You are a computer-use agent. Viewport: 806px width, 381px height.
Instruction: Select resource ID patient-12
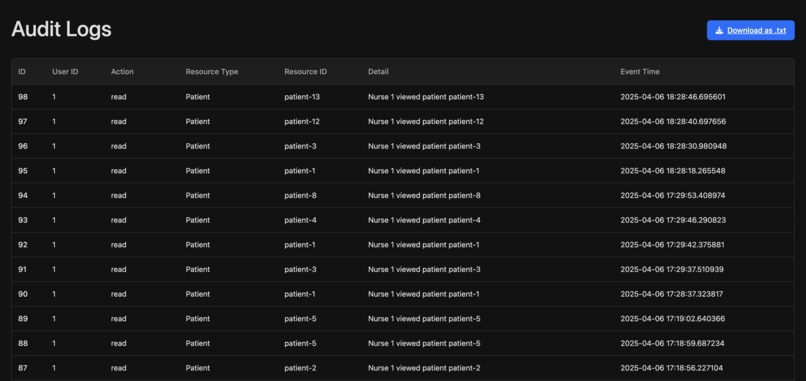coord(302,121)
